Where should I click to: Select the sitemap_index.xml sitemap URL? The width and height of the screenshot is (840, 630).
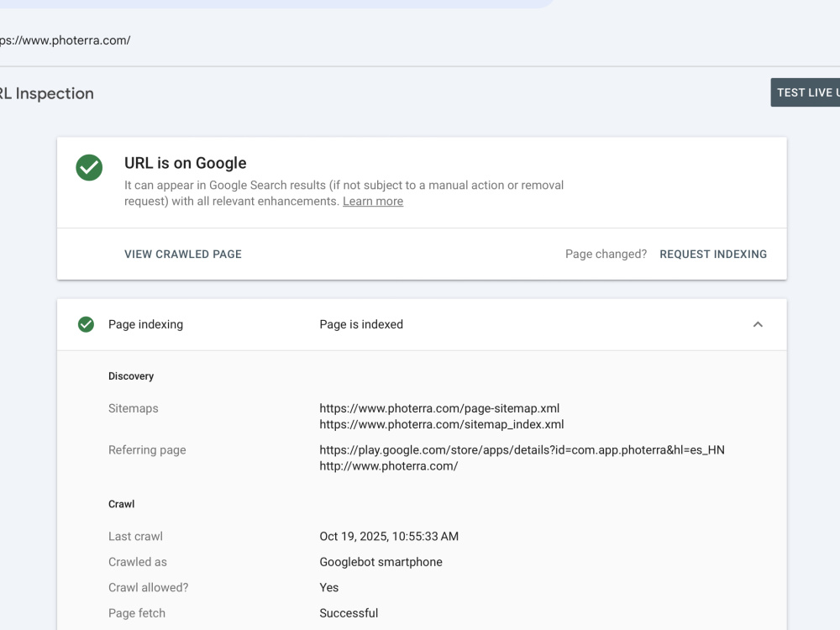click(442, 424)
